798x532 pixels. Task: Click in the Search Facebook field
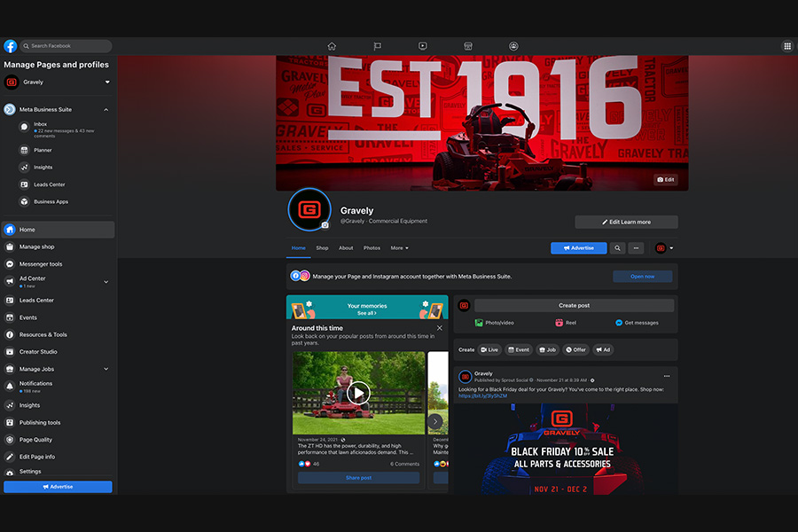pos(66,46)
